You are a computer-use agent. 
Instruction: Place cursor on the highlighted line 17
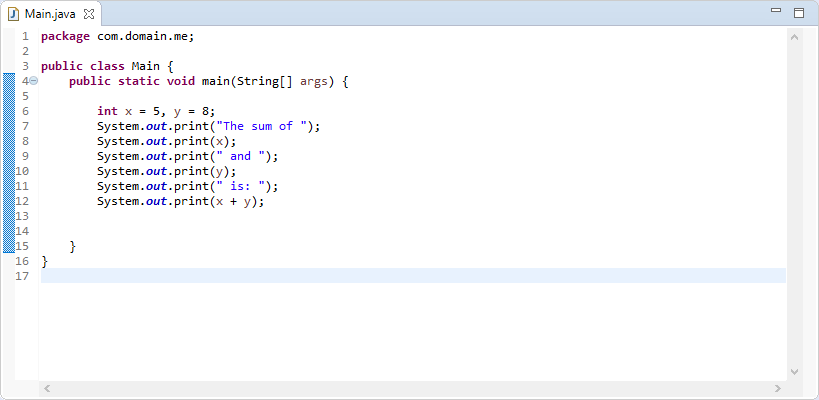click(x=413, y=276)
